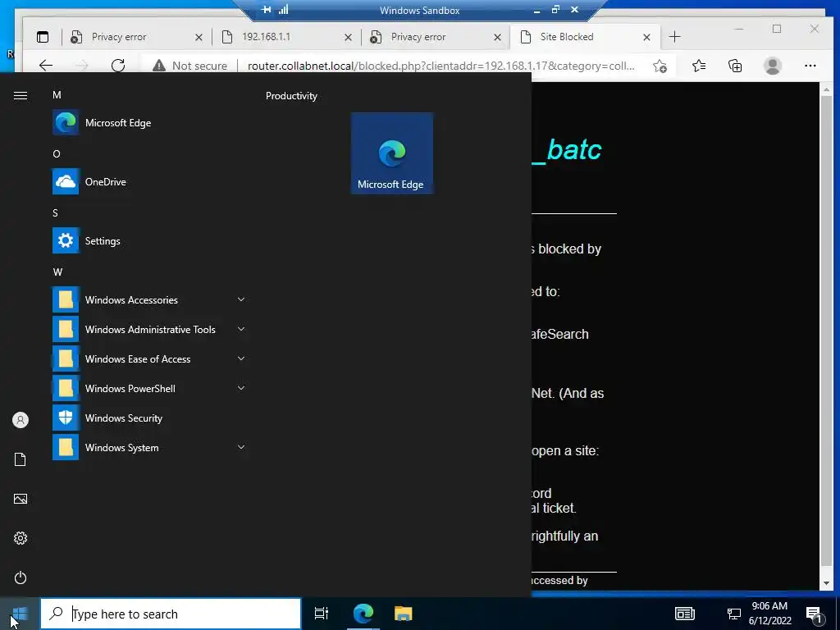Open News and interests taskbar icon
The width and height of the screenshot is (840, 630).
coord(685,614)
